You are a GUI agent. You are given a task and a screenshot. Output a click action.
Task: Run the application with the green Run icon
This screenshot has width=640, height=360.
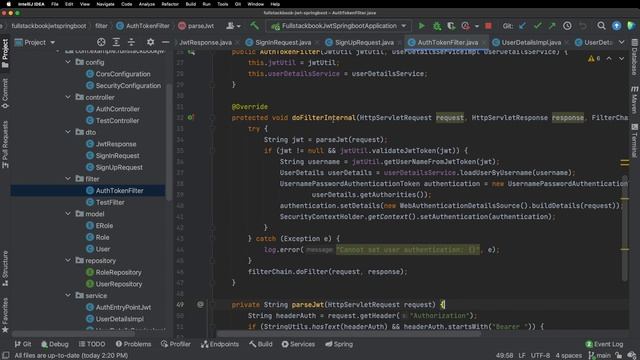421,26
